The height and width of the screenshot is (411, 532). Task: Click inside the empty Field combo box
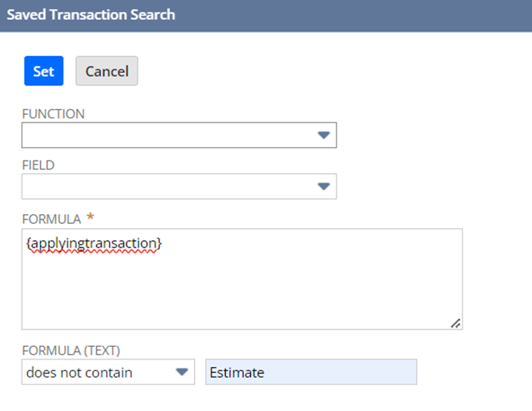point(164,186)
